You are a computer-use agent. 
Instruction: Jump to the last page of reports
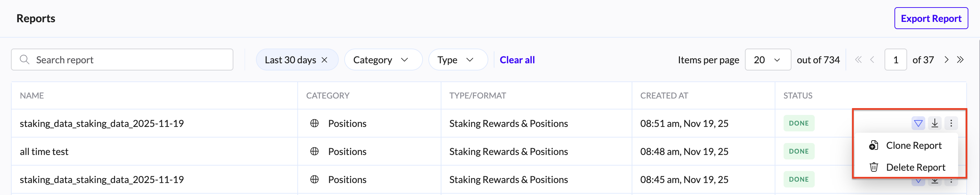960,60
